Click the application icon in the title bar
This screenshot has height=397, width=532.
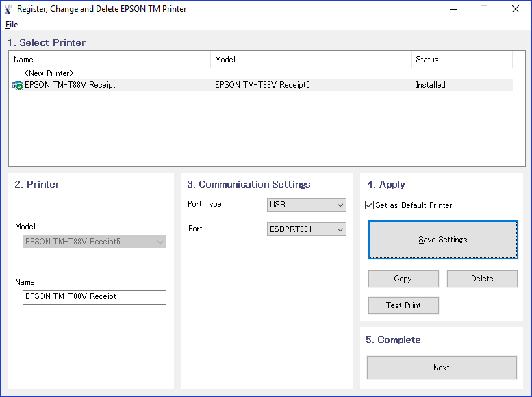[x=8, y=9]
